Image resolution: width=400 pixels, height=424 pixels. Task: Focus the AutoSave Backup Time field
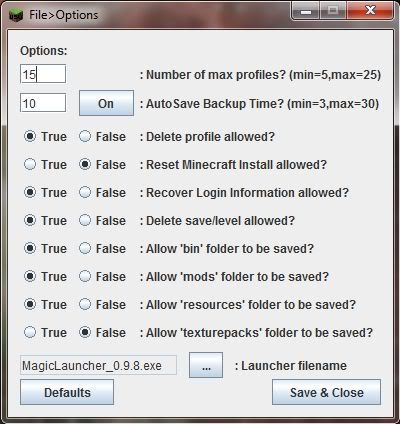(43, 103)
